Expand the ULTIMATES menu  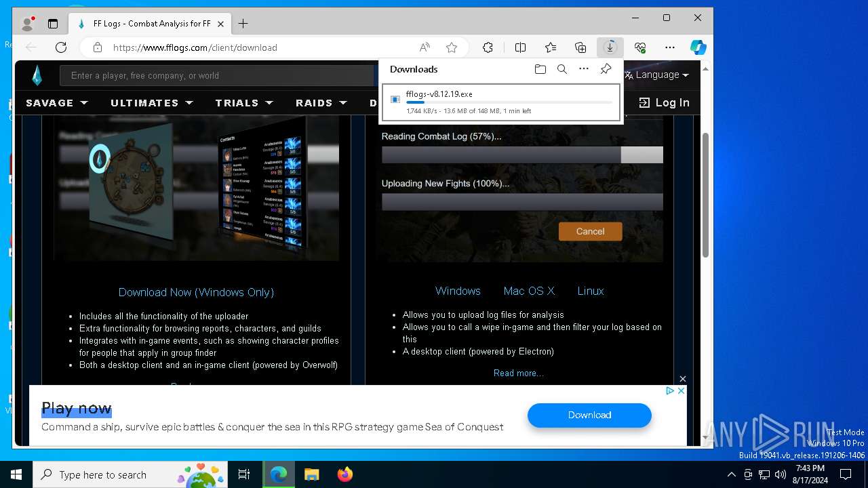click(152, 103)
